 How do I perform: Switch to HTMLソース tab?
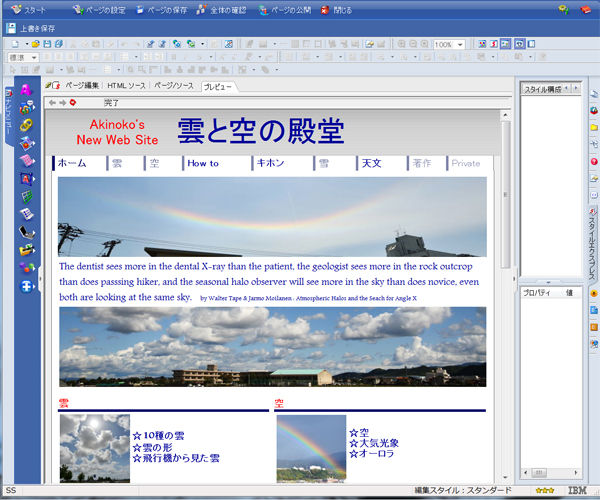126,86
